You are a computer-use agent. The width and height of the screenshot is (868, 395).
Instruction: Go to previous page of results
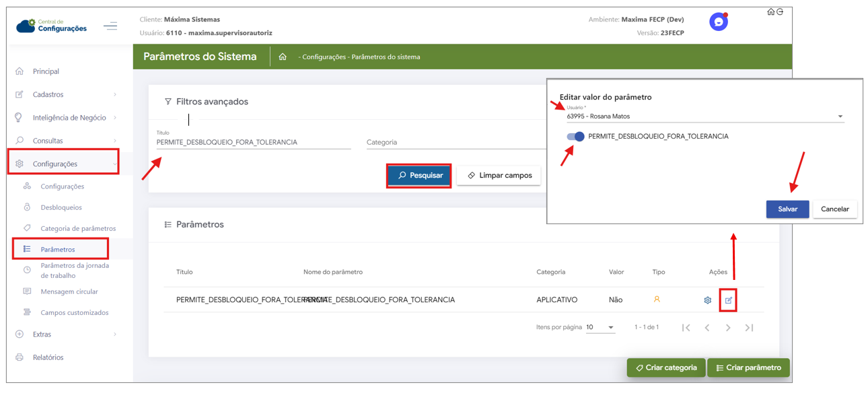pos(707,328)
